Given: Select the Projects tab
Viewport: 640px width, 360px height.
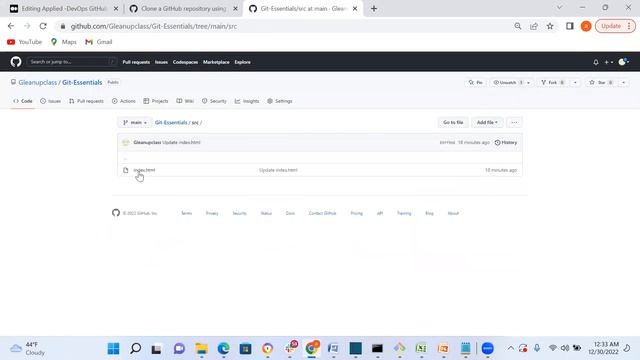Looking at the screenshot, I should (x=156, y=101).
